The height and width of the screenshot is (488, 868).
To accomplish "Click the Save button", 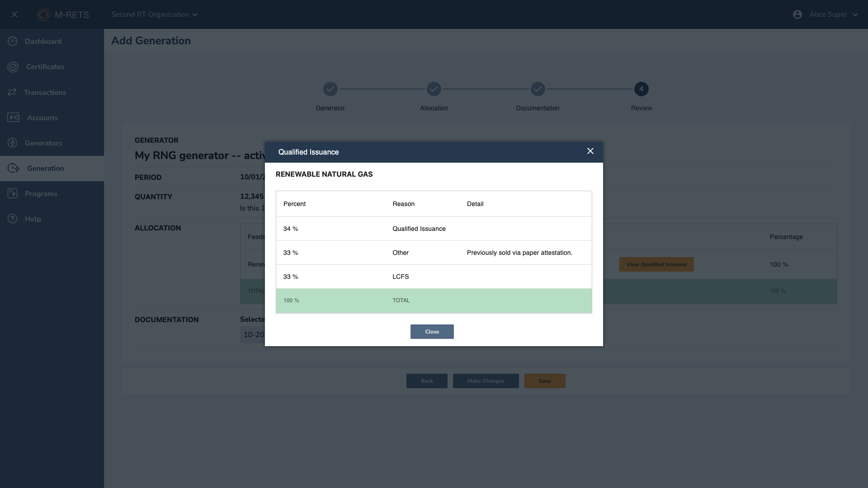I will (544, 381).
